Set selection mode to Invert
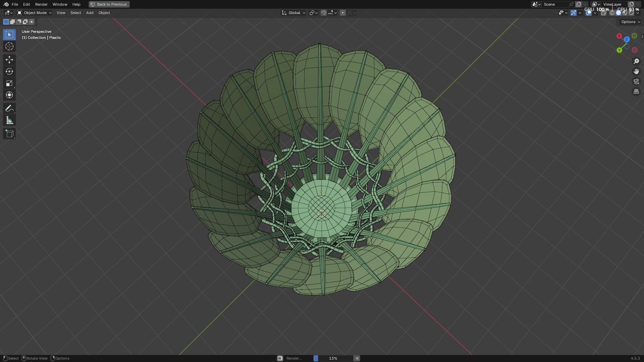Image resolution: width=644 pixels, height=362 pixels. [x=25, y=22]
